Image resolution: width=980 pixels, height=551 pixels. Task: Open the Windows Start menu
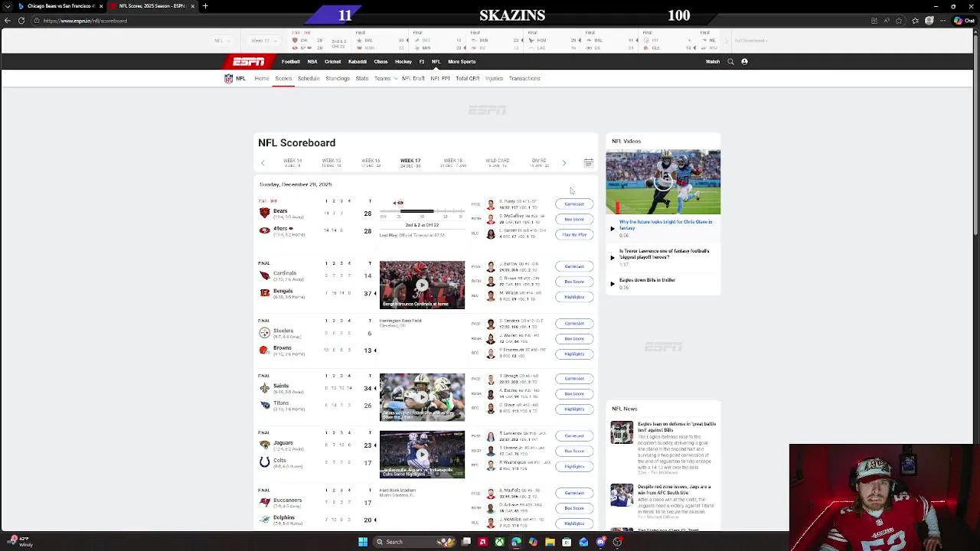pos(363,542)
